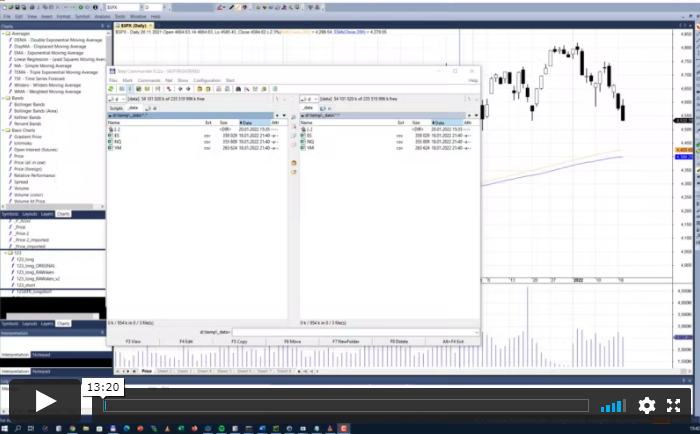Viewport: 700px width, 434px height.
Task: Click the Total Commander binoculars search icon
Action: tap(238, 89)
